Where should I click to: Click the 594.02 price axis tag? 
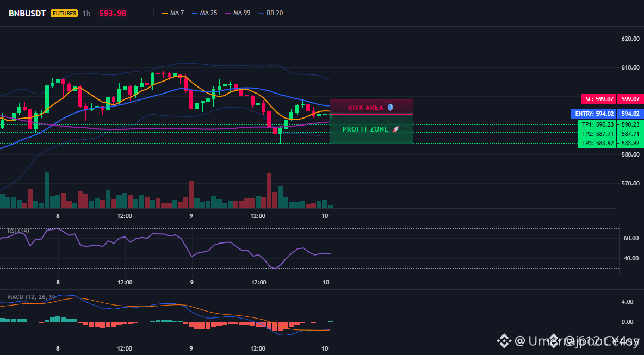click(630, 114)
